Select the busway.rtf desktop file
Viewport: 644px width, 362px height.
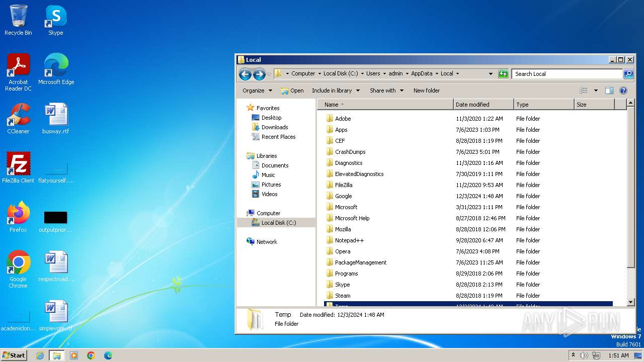point(56,119)
